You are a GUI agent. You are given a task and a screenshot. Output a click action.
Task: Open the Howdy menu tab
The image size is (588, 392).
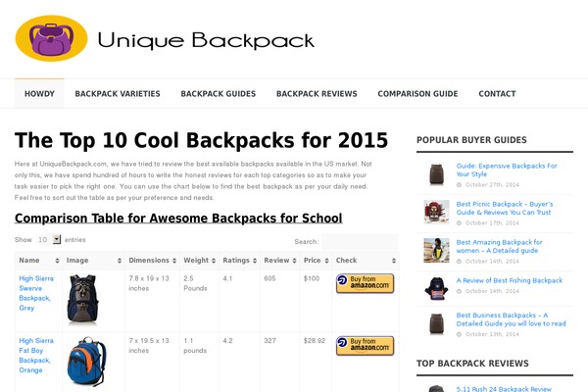(39, 94)
